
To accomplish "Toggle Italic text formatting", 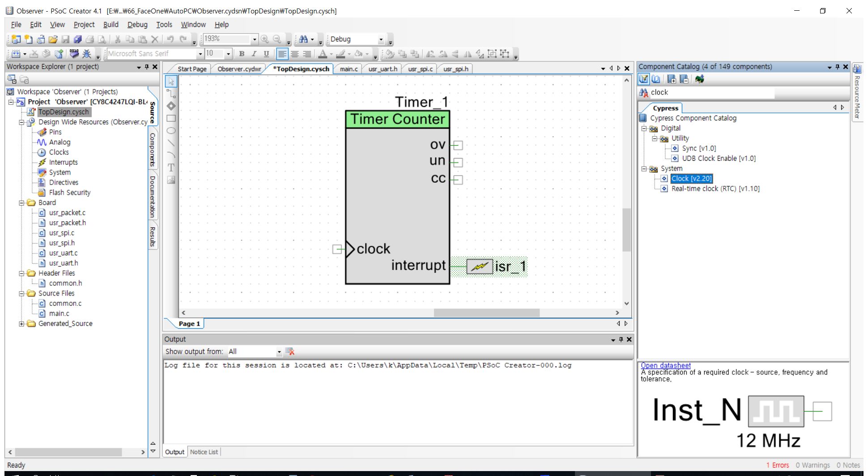I will 254,54.
